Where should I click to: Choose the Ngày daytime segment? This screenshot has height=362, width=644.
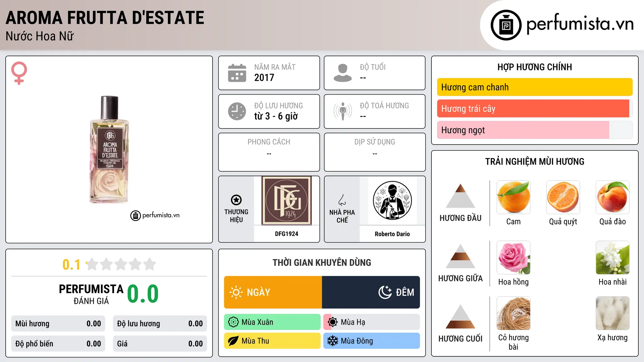(x=273, y=292)
